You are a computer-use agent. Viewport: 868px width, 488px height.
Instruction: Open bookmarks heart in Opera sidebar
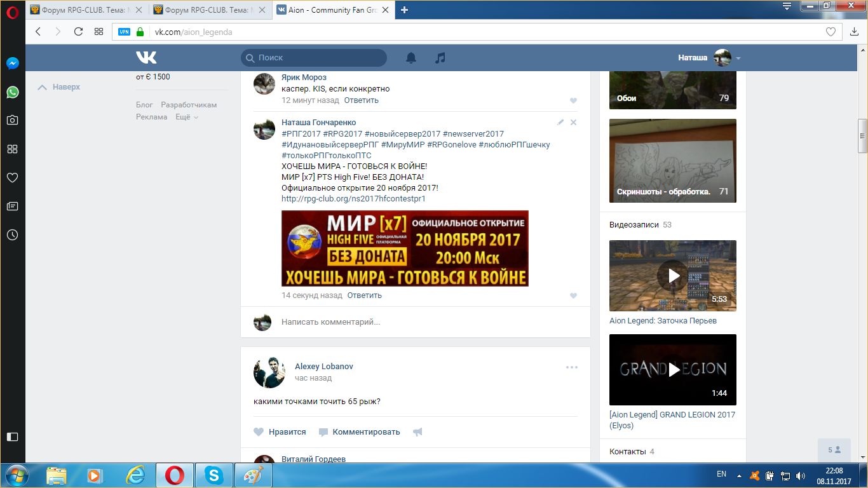coord(12,178)
